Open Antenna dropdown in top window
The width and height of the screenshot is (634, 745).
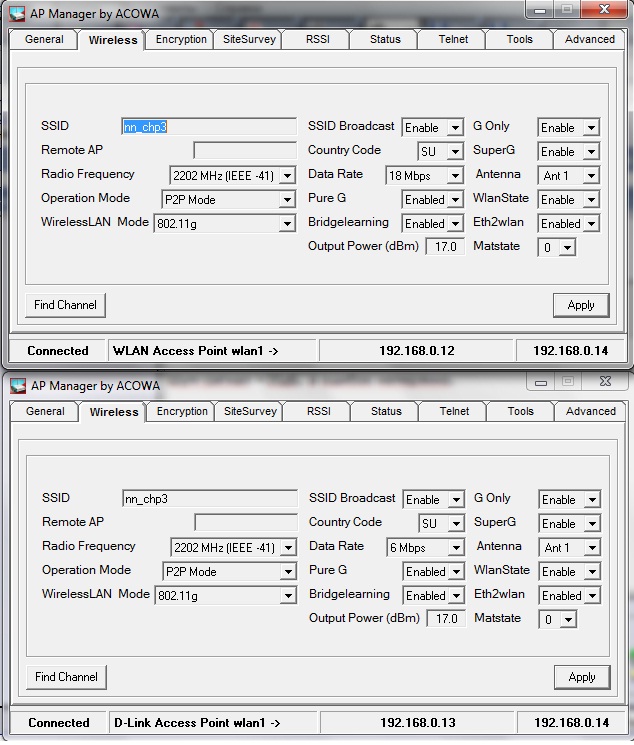569,175
